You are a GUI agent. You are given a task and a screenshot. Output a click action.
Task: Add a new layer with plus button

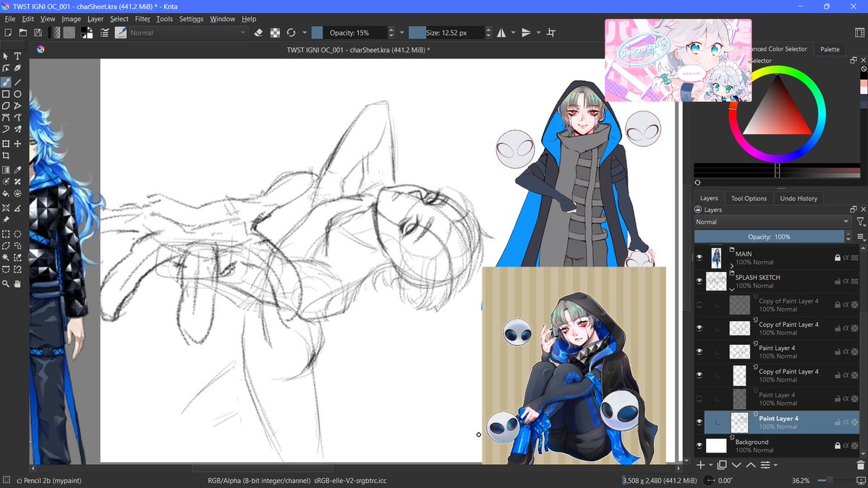(x=700, y=465)
